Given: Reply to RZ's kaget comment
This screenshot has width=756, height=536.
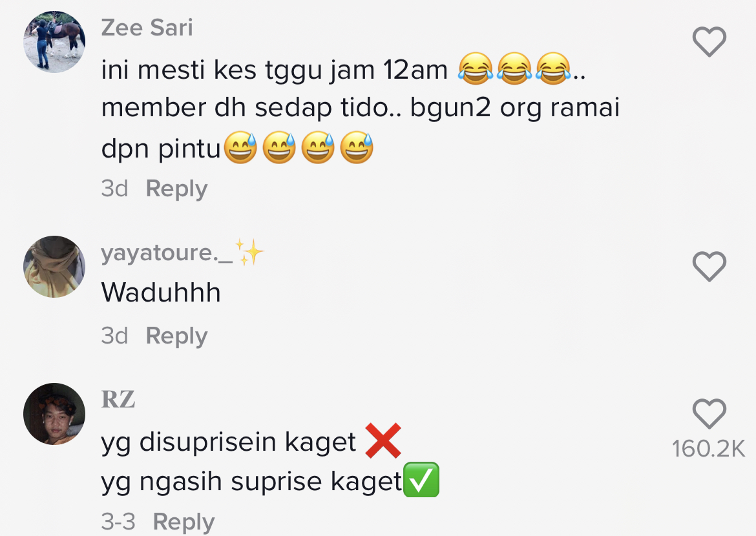Looking at the screenshot, I should (184, 522).
